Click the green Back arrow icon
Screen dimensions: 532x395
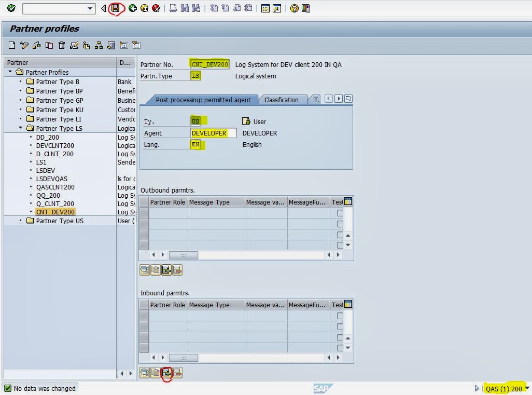click(x=133, y=8)
